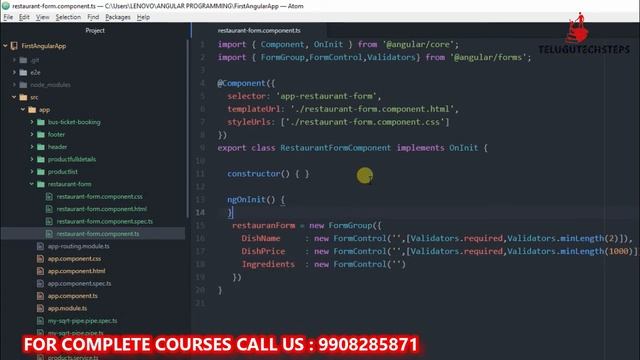
Task: Click the bus-ticket-booking folder icon
Action: 41,122
